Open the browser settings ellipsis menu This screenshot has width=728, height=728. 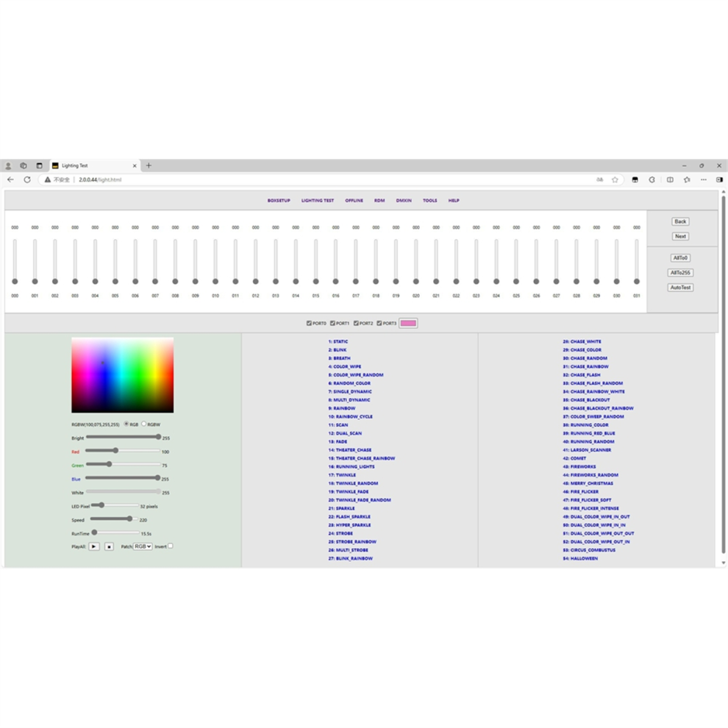[x=704, y=179]
